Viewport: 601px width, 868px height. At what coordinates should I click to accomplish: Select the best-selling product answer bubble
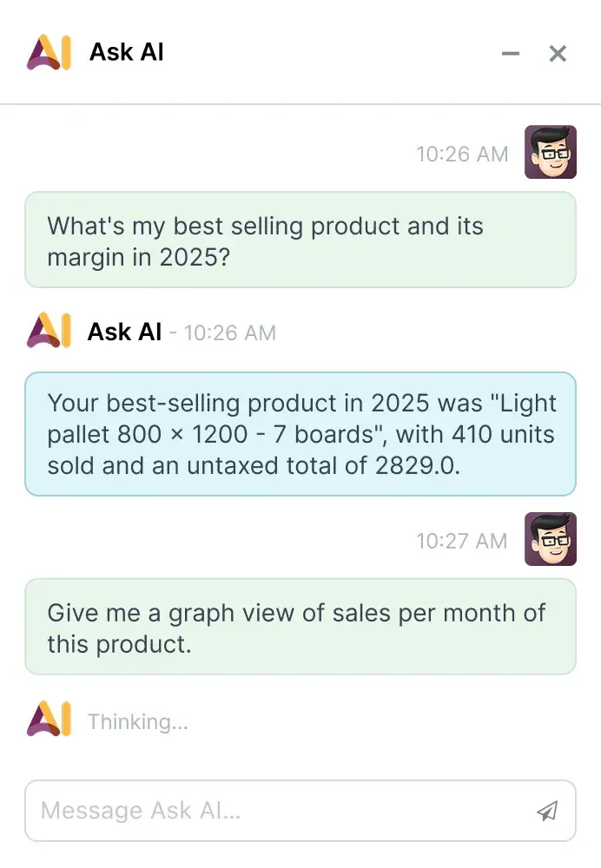point(300,434)
